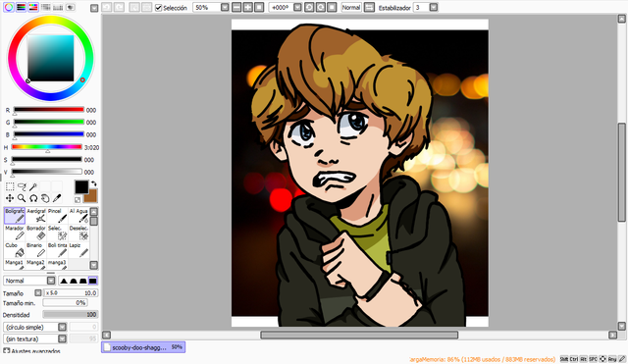Select the Selec. selection pen
Image resolution: width=628 pixels, height=364 pixels.
point(57,233)
